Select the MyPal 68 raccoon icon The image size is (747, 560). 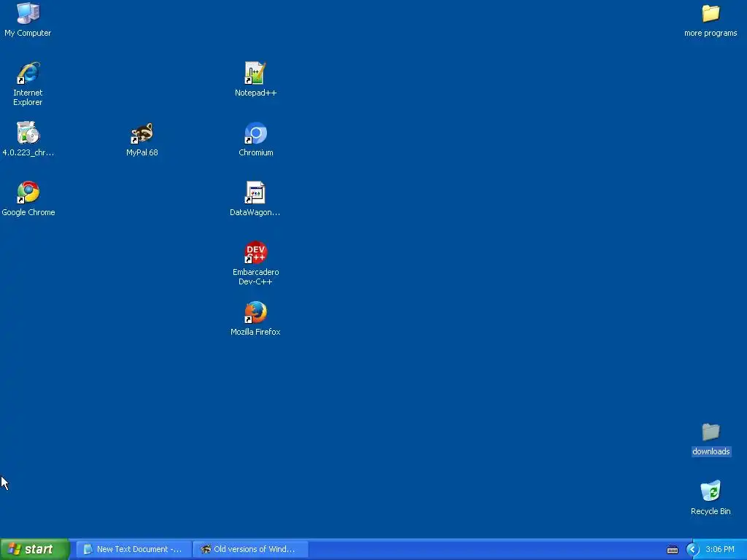tap(142, 133)
